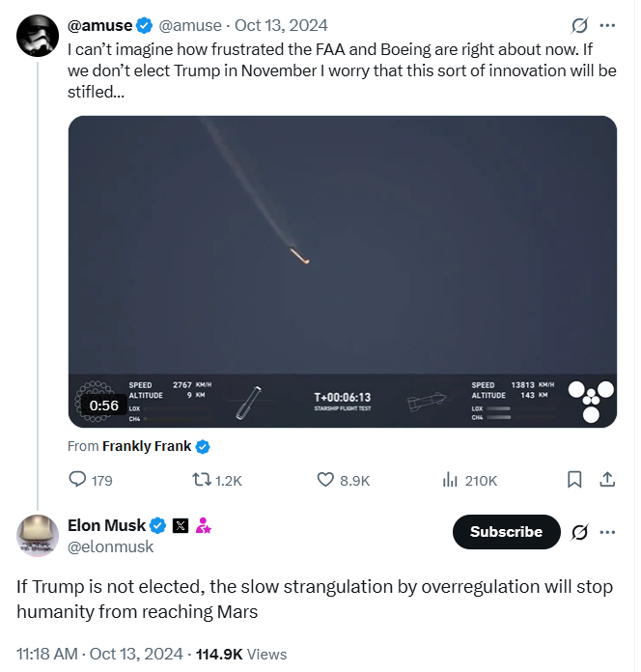
Task: Click the X affiliate badge by Elon Musk
Action: [x=180, y=526]
